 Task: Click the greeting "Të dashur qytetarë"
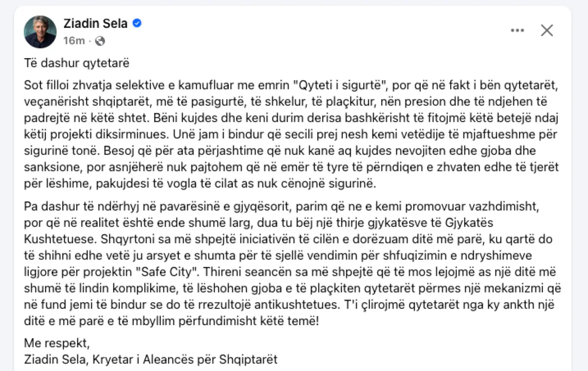click(77, 63)
